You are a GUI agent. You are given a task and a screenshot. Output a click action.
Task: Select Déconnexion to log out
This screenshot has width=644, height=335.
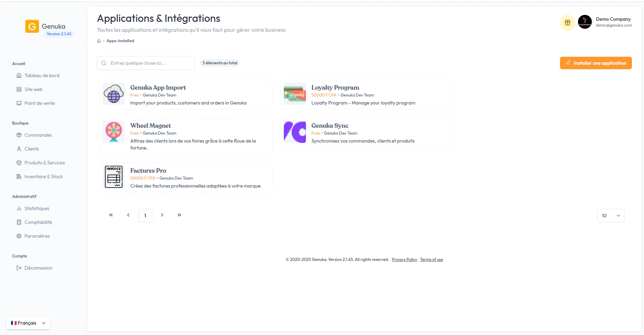click(38, 268)
